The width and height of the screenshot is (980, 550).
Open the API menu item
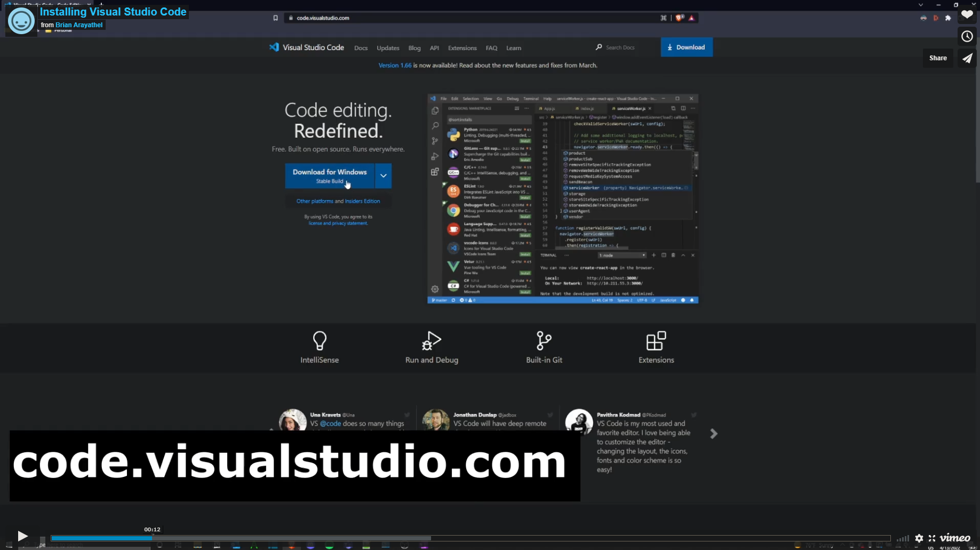(434, 48)
